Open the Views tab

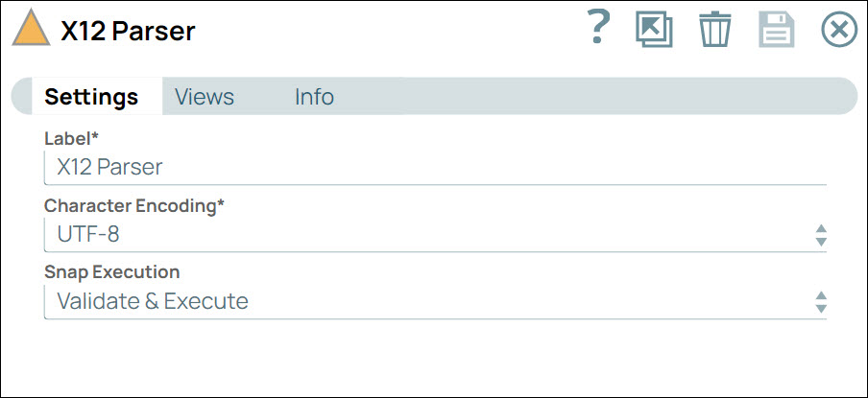[205, 97]
